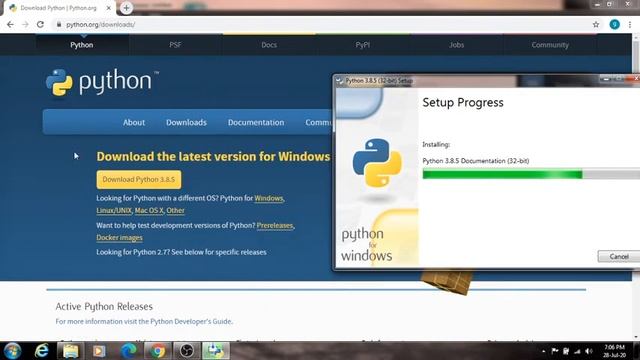The height and width of the screenshot is (360, 640).
Task: Open the Python Developer's Guide link
Action: [x=191, y=322]
